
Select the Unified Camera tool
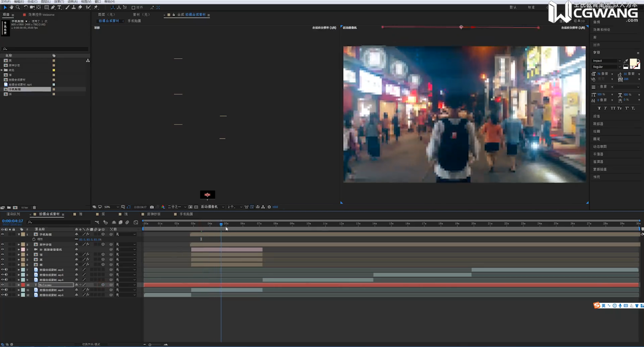pyautogui.click(x=32, y=7)
